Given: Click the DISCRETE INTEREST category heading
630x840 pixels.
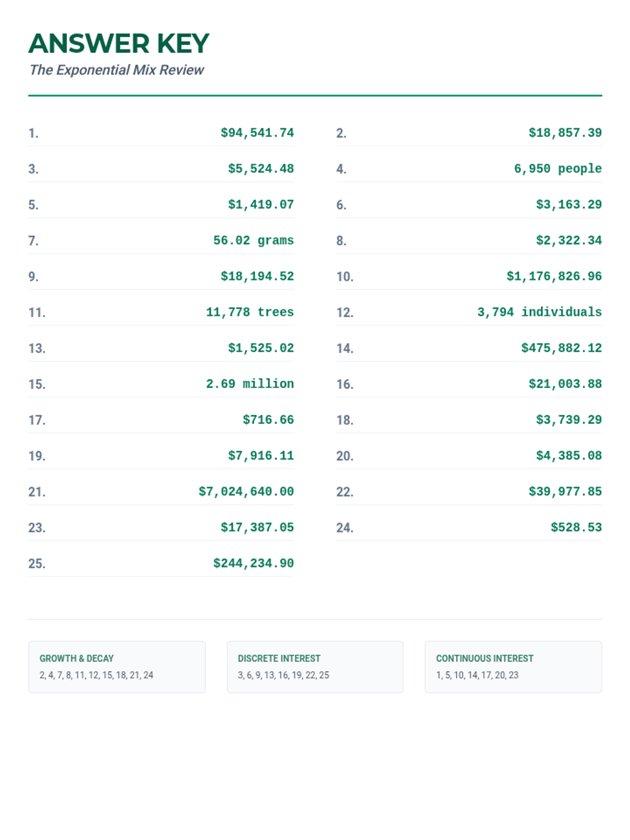Looking at the screenshot, I should click(x=279, y=658).
